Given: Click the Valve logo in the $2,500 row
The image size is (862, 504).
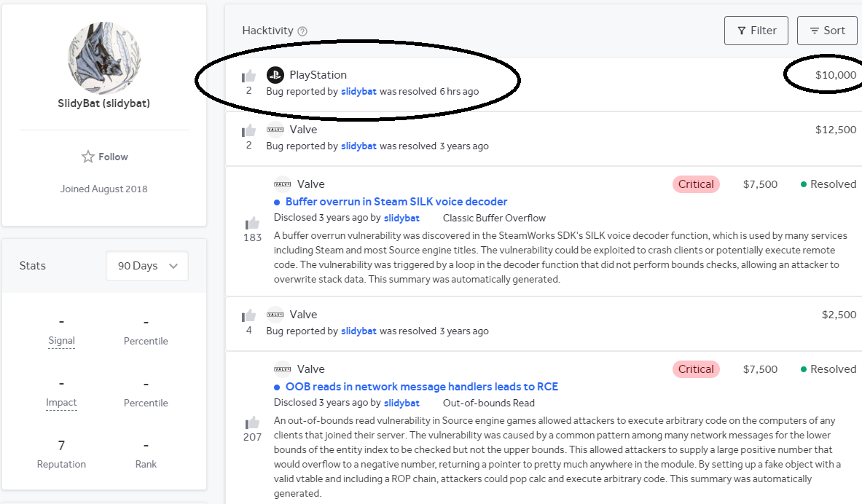Looking at the screenshot, I should pyautogui.click(x=275, y=315).
